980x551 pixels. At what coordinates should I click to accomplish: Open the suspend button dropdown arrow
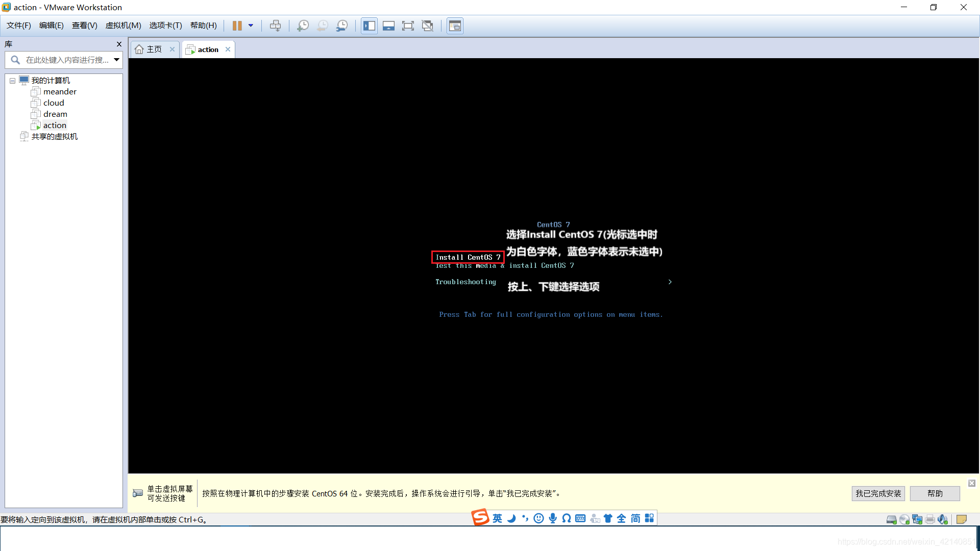pyautogui.click(x=250, y=26)
